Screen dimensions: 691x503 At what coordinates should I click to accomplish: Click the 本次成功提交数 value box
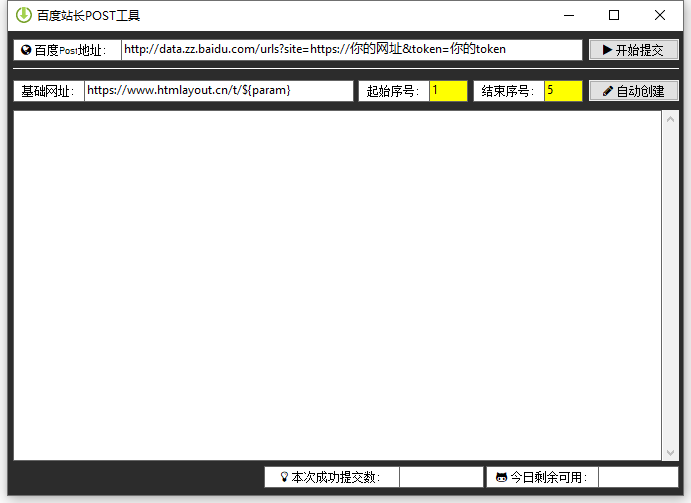click(441, 477)
